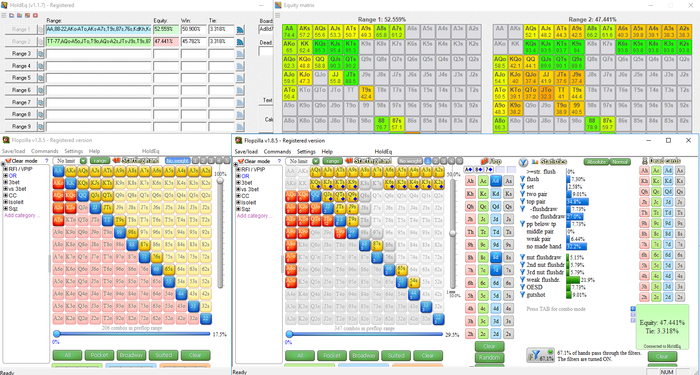Click the connect icon on HoldEq Range 1 row
The image size is (700, 375).
click(240, 29)
